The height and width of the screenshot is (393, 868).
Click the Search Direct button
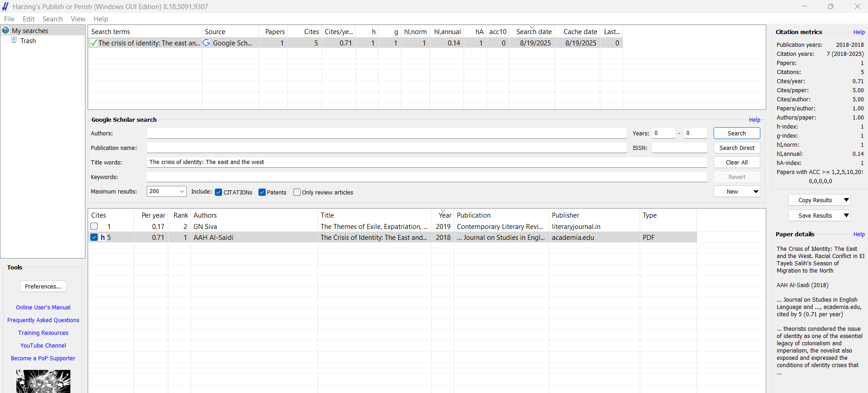pos(736,148)
